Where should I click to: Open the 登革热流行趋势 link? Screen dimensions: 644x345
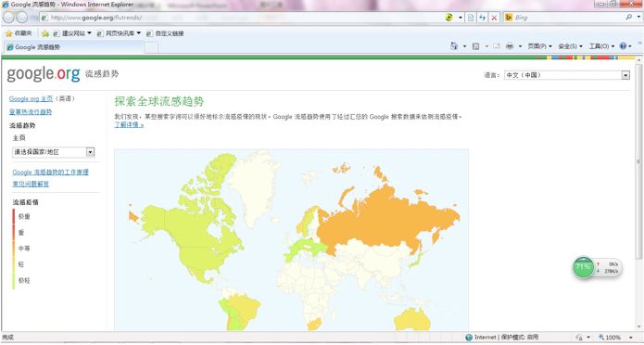click(x=31, y=112)
